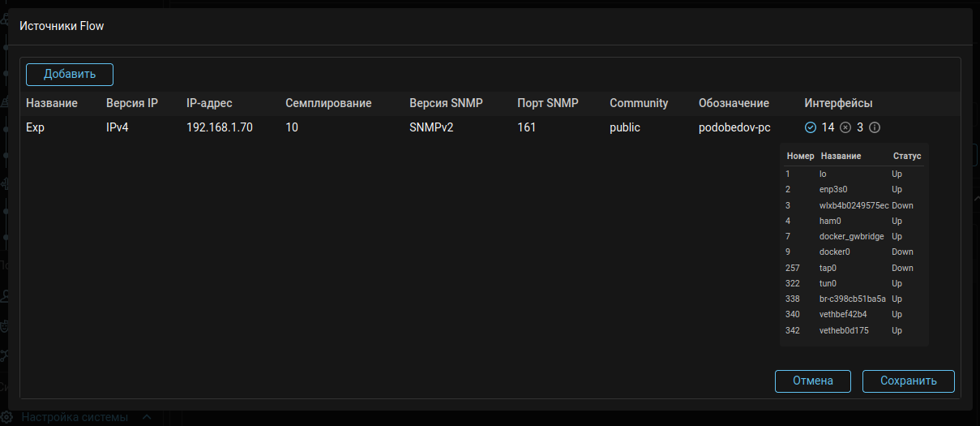Open the Настройка системы menu item
Viewport: 980px width, 426px height.
75,417
